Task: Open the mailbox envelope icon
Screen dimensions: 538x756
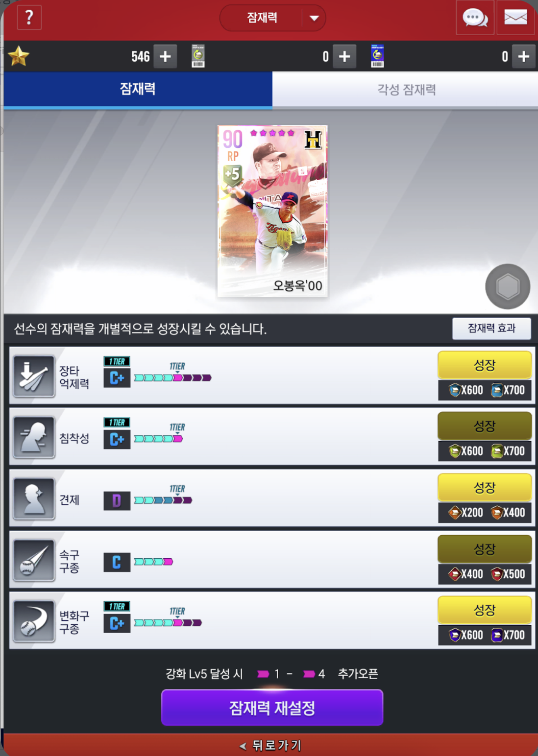Action: [x=515, y=18]
